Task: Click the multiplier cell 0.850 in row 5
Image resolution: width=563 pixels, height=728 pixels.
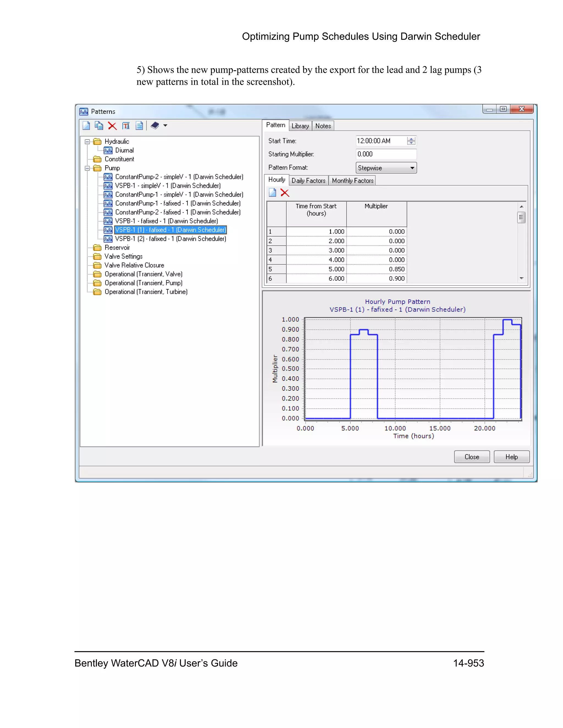Action: (x=377, y=269)
